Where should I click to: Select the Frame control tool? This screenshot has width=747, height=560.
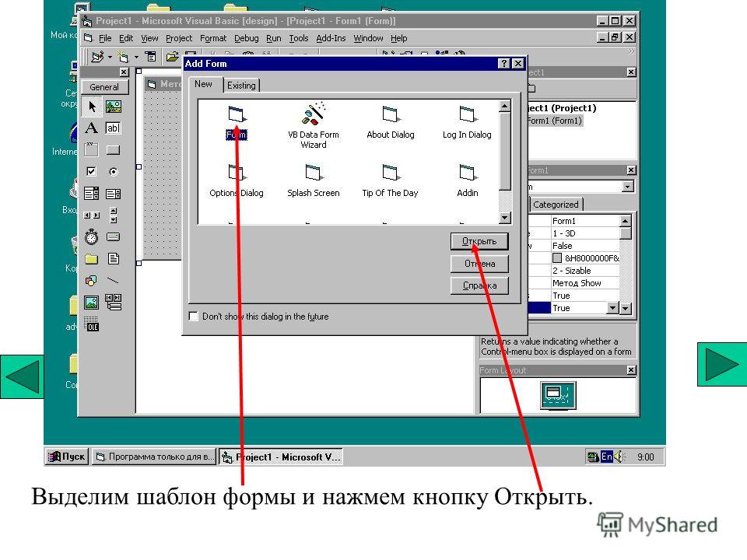[92, 150]
